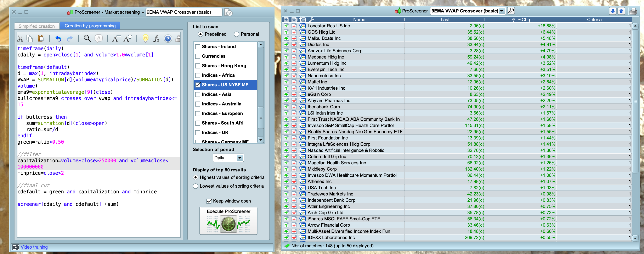Select Lowest values of sorting criteria
644x254 pixels.
point(196,186)
